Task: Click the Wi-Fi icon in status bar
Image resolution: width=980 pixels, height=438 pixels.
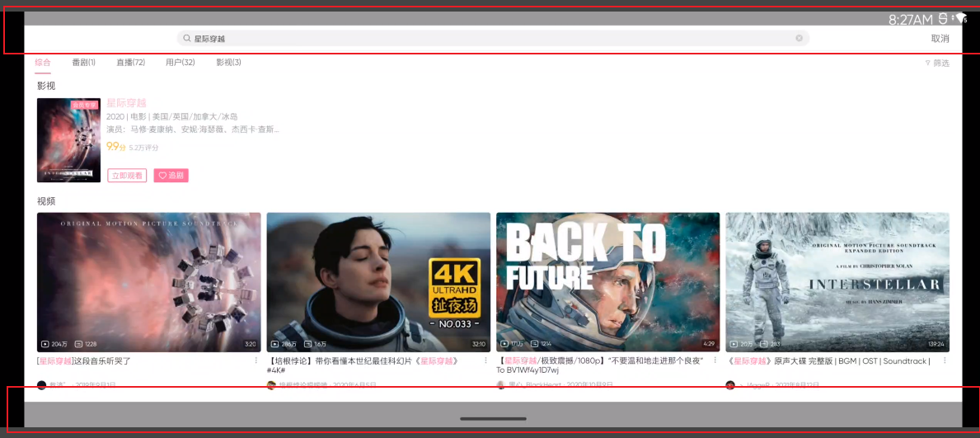Action: [961, 19]
